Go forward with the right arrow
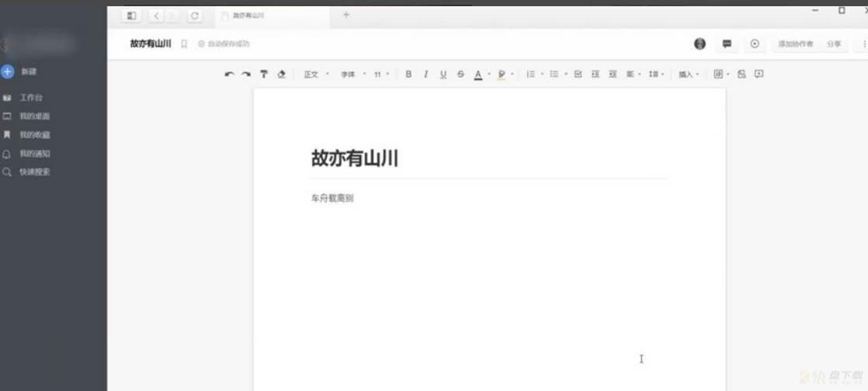868x391 pixels. click(x=172, y=16)
